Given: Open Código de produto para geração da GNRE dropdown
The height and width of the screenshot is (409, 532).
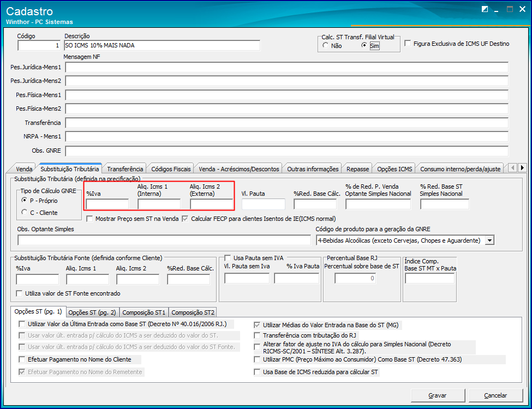Looking at the screenshot, I should tap(489, 240).
